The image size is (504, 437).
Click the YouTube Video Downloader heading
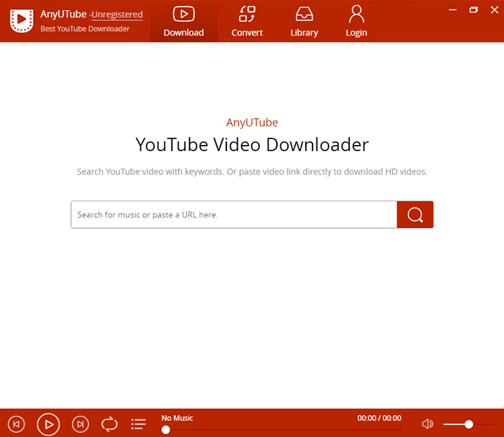point(252,145)
